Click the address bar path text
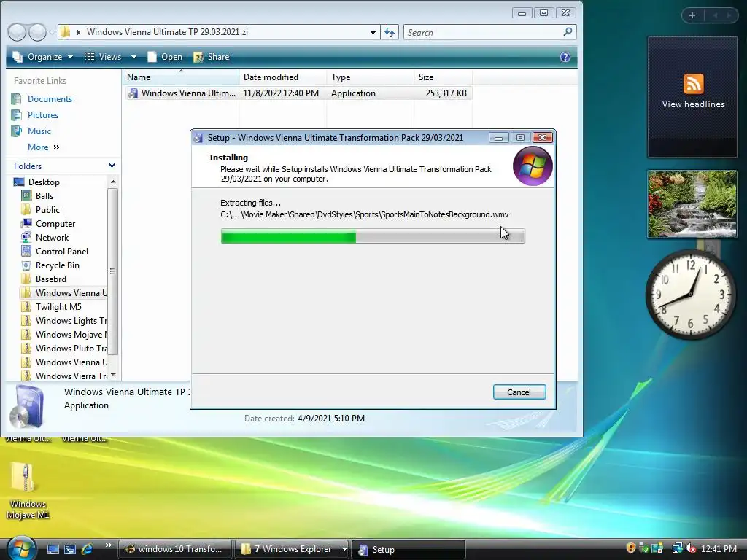 [167, 32]
